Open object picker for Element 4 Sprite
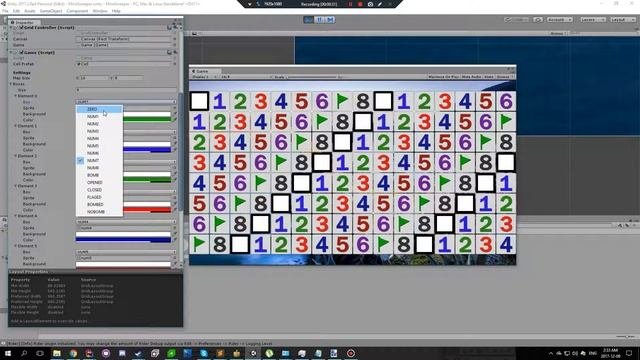Image resolution: width=640 pixels, height=360 pixels. pyautogui.click(x=174, y=228)
